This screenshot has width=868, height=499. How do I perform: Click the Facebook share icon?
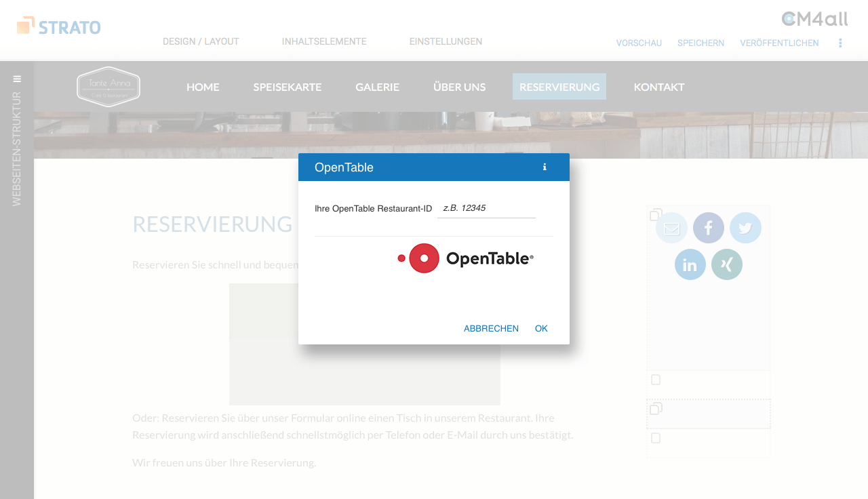pyautogui.click(x=709, y=228)
